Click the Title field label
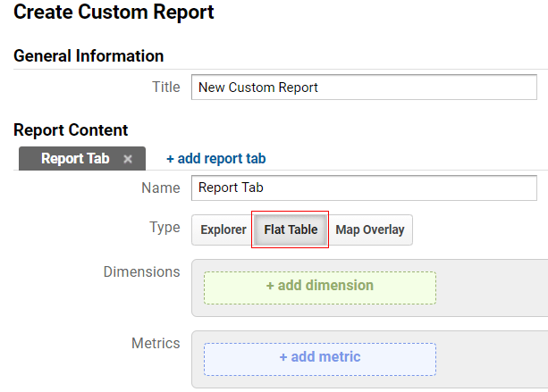 point(166,87)
